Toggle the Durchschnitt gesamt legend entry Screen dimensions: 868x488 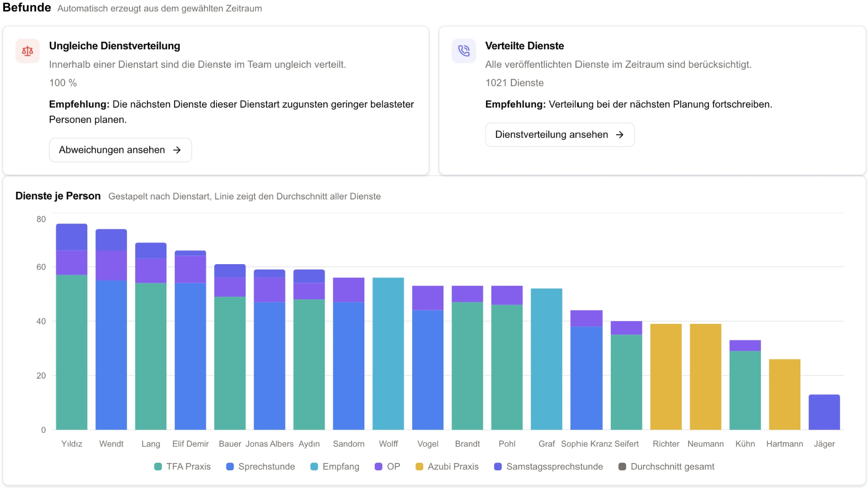[667, 467]
